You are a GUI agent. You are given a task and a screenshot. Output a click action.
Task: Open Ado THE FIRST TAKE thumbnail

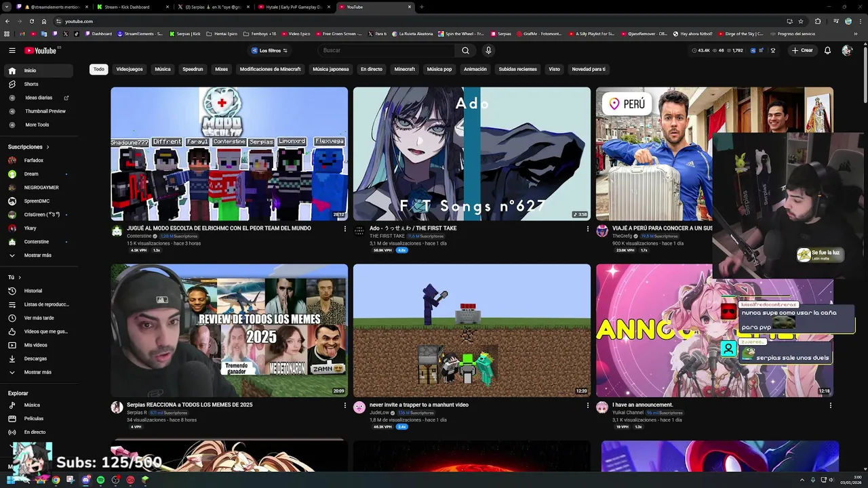pyautogui.click(x=472, y=154)
